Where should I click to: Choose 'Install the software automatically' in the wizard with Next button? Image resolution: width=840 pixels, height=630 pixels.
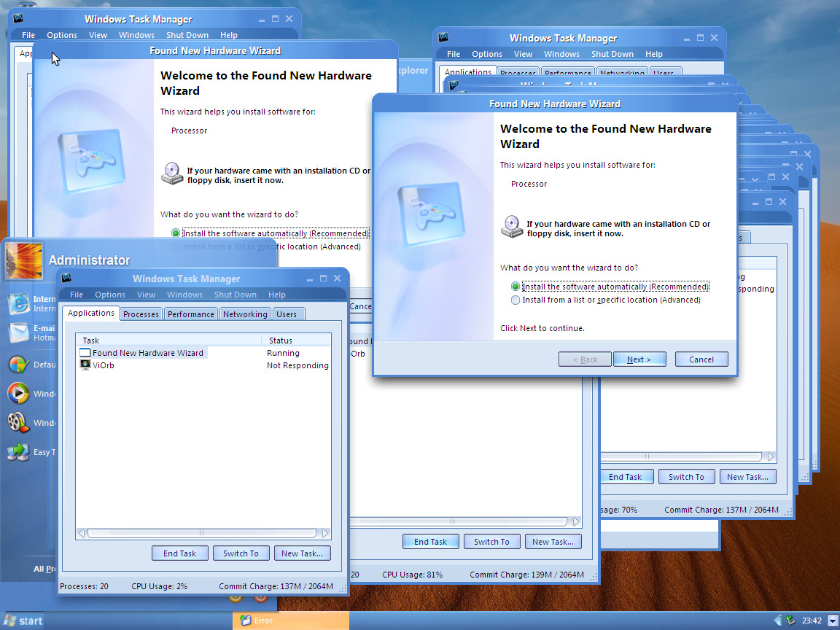tap(515, 287)
